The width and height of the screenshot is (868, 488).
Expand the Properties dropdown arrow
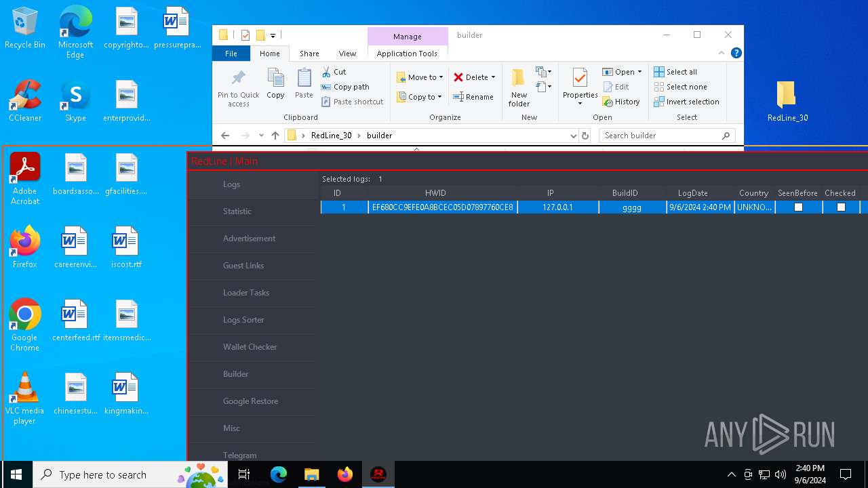(580, 104)
